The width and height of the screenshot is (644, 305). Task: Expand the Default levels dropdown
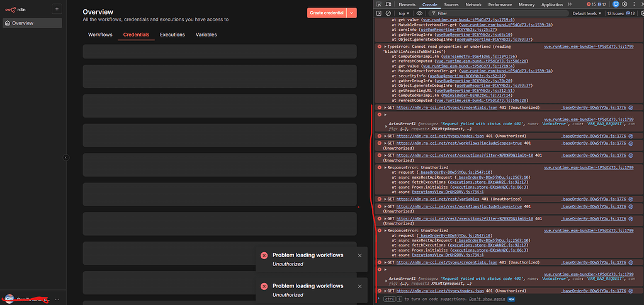[x=587, y=13]
